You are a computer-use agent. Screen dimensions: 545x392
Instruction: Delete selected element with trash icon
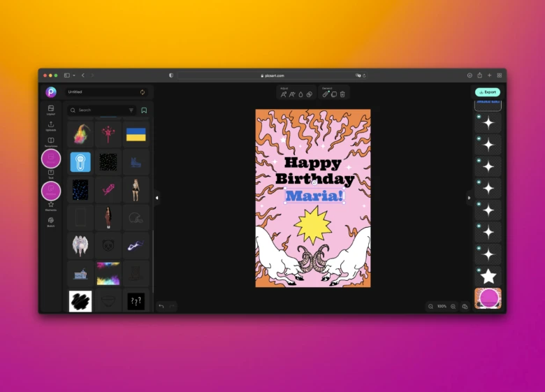(x=342, y=94)
